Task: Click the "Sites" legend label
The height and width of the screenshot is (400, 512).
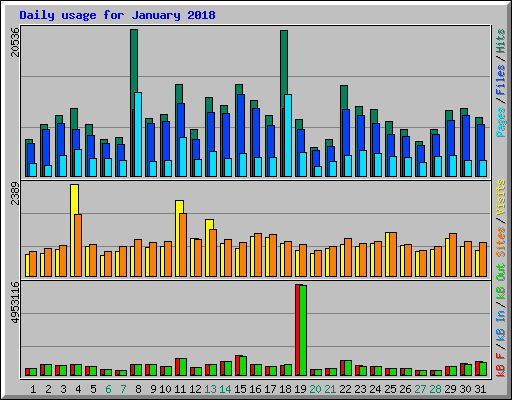Action: tap(501, 242)
